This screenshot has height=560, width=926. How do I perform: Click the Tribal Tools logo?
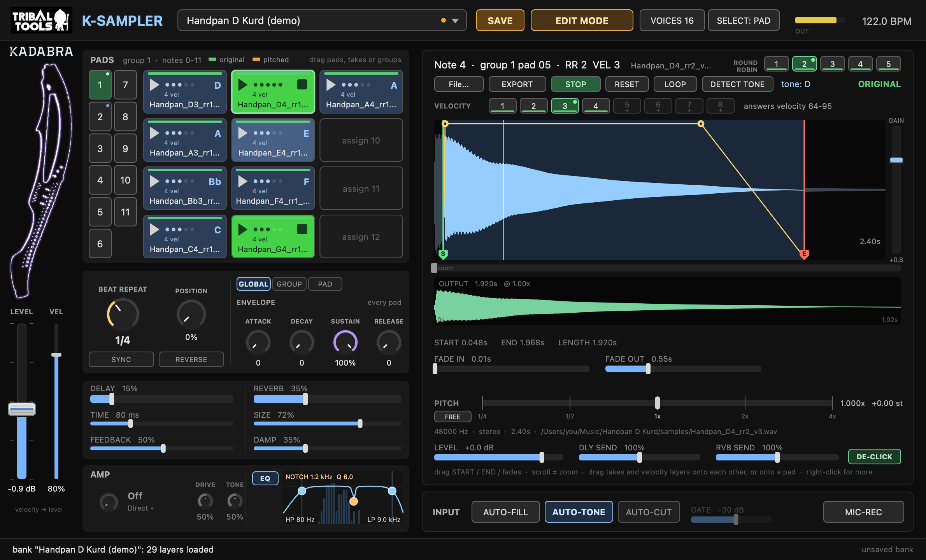pos(41,20)
